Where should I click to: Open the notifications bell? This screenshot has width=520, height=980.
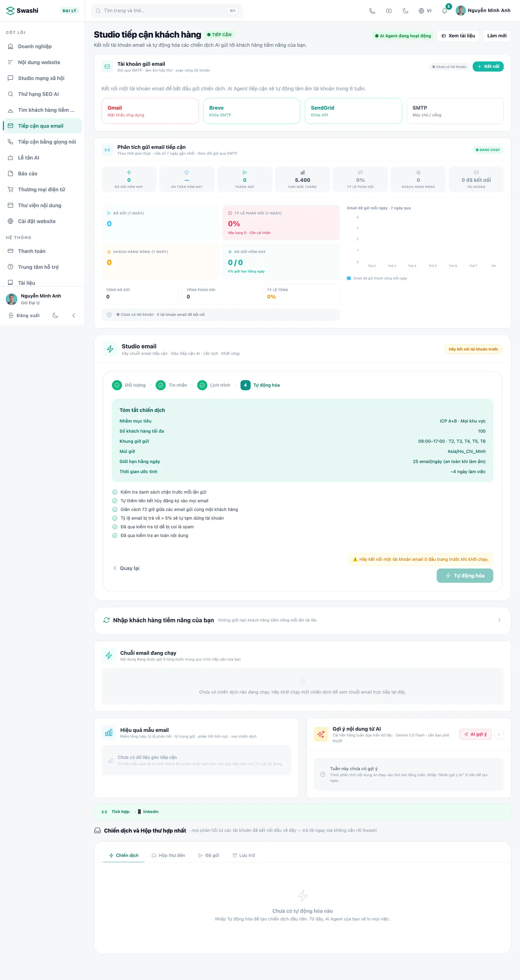(444, 11)
